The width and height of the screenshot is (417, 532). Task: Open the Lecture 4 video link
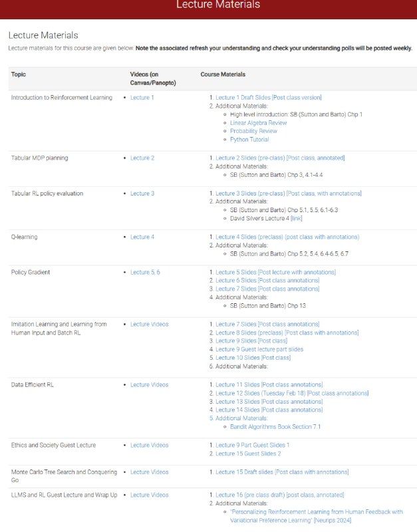142,237
